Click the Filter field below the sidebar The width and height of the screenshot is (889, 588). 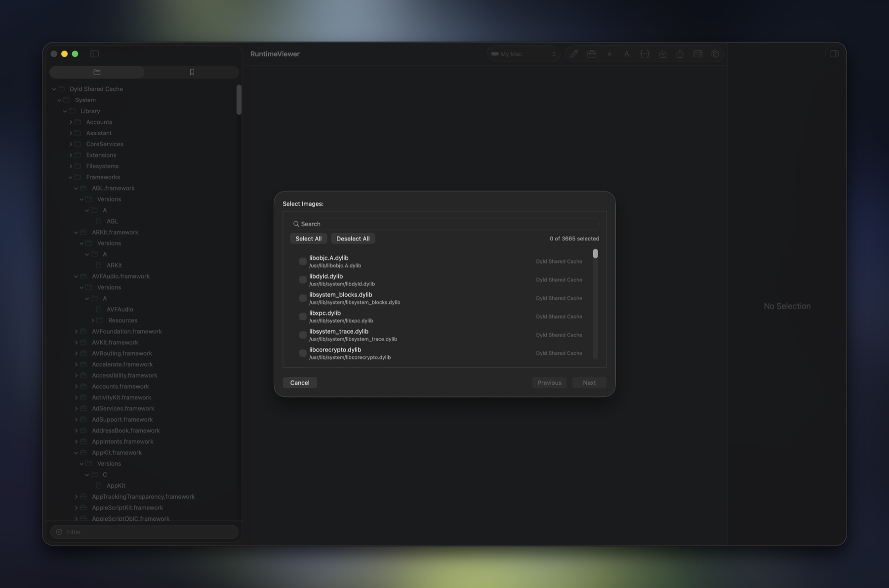(144, 532)
